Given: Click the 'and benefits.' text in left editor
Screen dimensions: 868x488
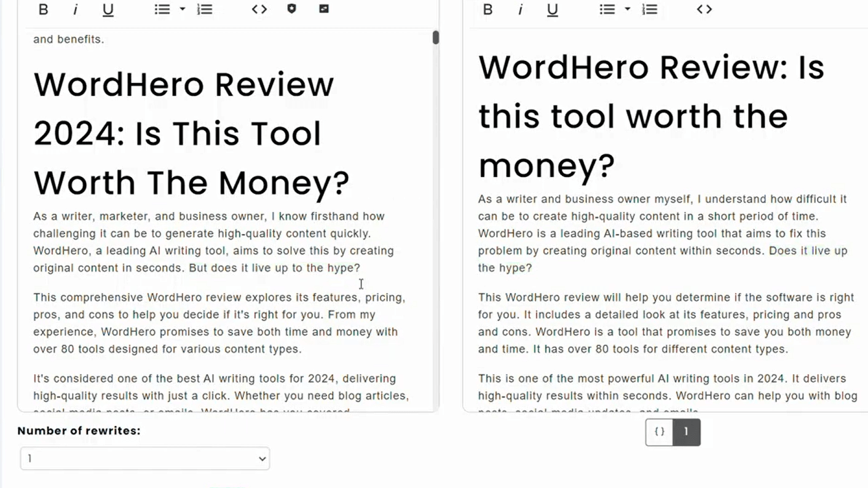Looking at the screenshot, I should tap(69, 39).
